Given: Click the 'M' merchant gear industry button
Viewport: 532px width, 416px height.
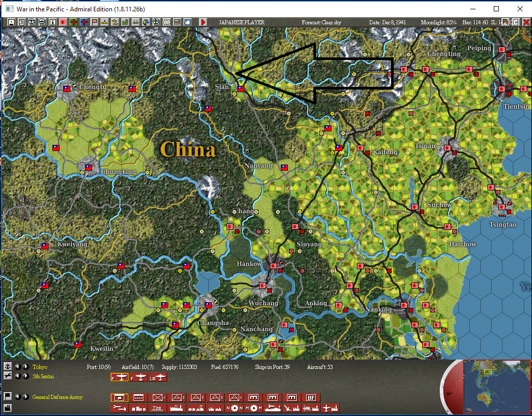Looking at the screenshot, I should coord(254,408).
